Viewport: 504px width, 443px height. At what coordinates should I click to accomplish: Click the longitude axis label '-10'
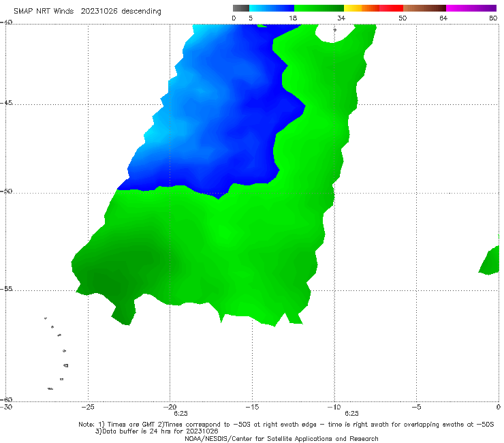pos(334,407)
